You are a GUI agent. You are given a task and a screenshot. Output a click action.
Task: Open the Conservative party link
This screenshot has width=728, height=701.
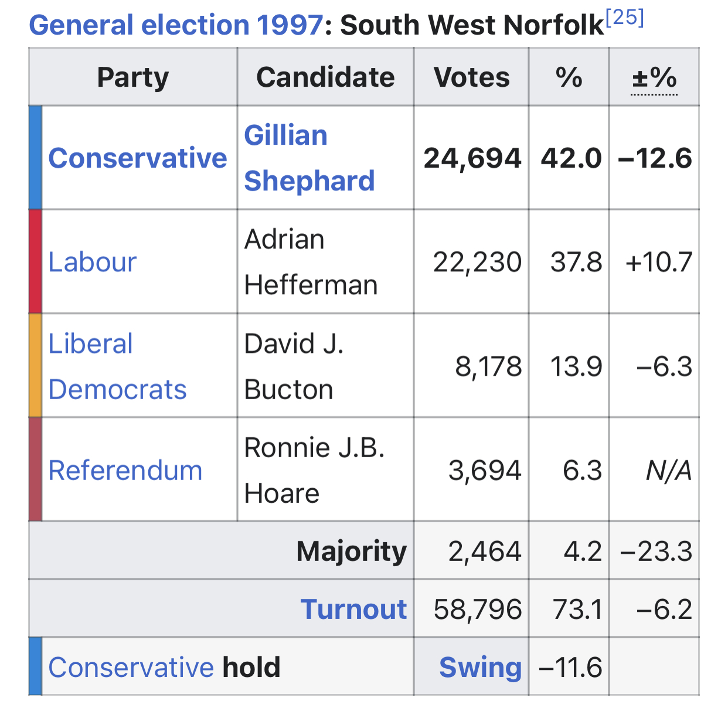coord(137,158)
